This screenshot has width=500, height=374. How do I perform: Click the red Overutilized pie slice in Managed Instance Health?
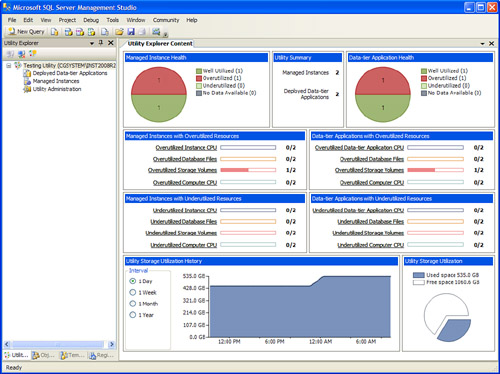tap(159, 81)
